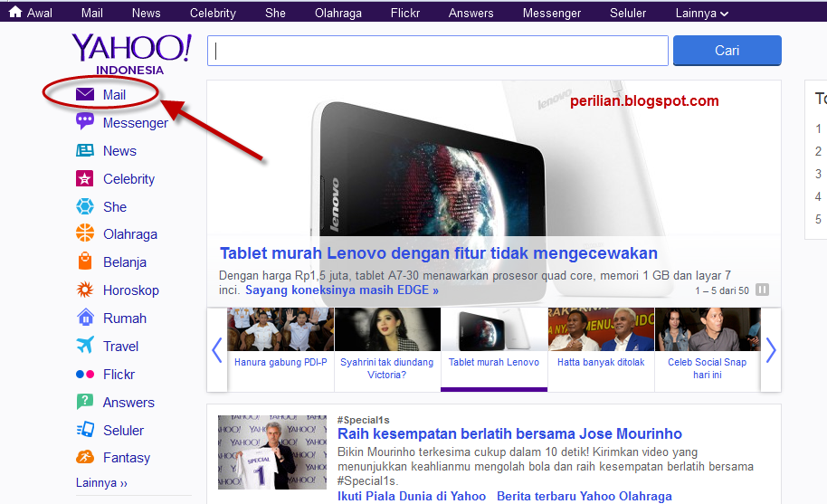Open Olahraga in the top navigation bar
This screenshot has width=827, height=504.
tap(338, 14)
